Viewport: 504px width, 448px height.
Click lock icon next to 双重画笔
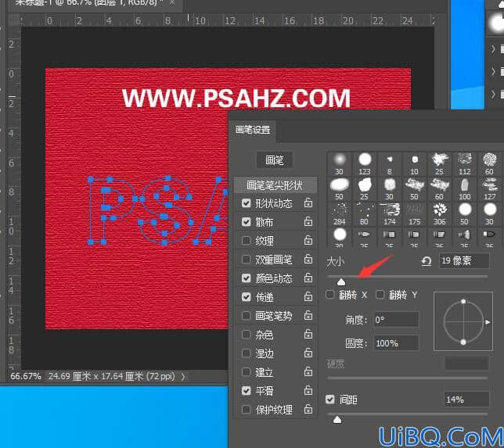[x=308, y=259]
